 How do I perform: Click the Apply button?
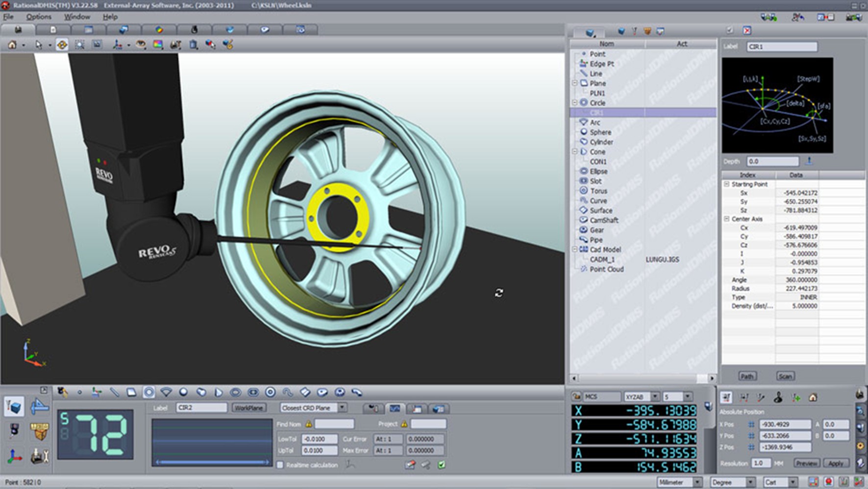point(836,463)
